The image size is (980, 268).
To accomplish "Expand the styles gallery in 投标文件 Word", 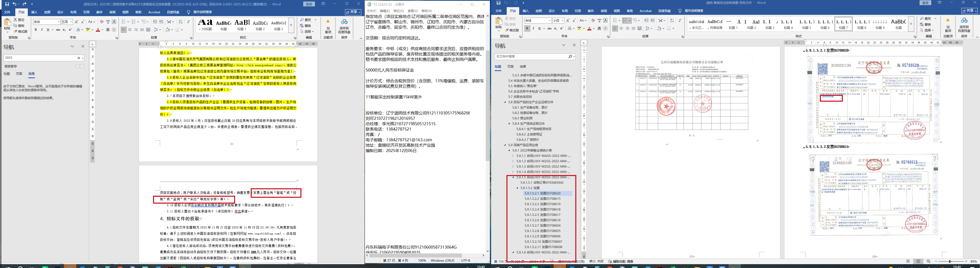I will tap(911, 24).
